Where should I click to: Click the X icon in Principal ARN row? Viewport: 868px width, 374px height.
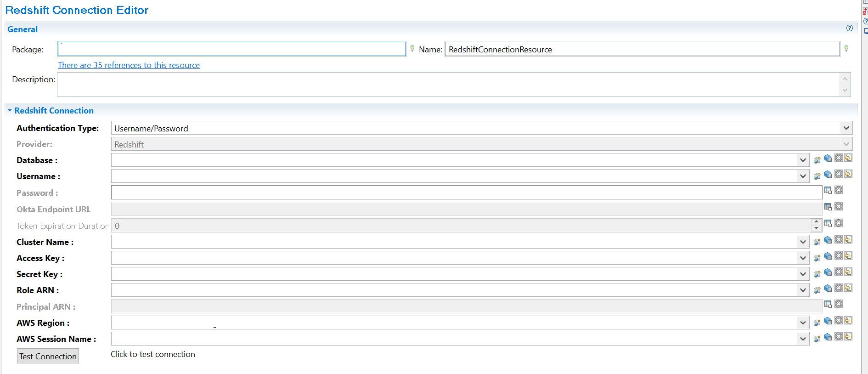coord(839,304)
